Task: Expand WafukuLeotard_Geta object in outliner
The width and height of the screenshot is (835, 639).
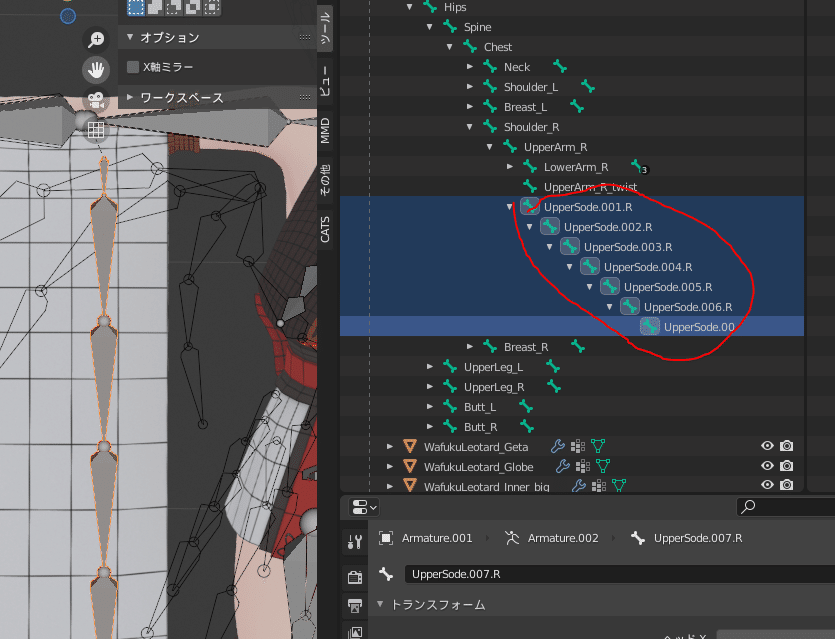Action: coord(390,446)
